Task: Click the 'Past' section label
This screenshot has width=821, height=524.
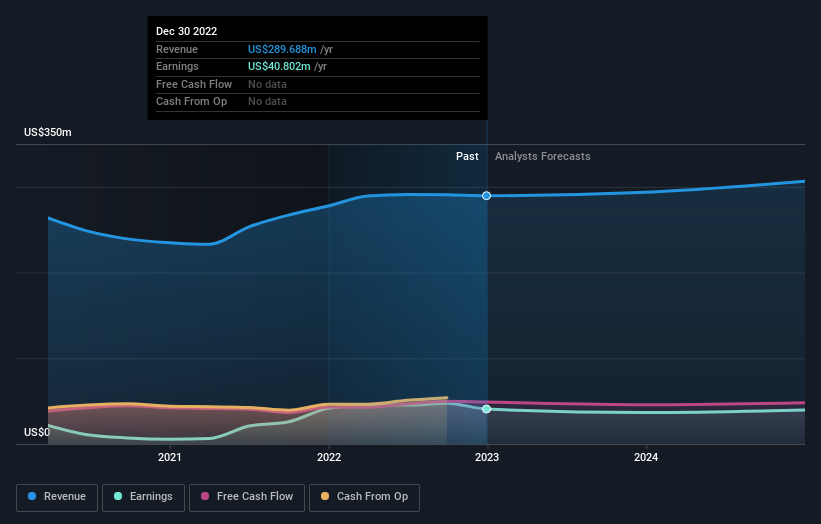Action: click(x=467, y=156)
